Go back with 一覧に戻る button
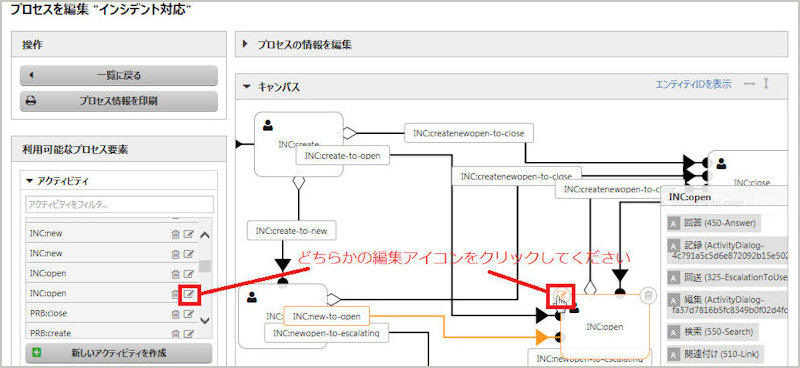The height and width of the screenshot is (368, 800). pos(119,76)
